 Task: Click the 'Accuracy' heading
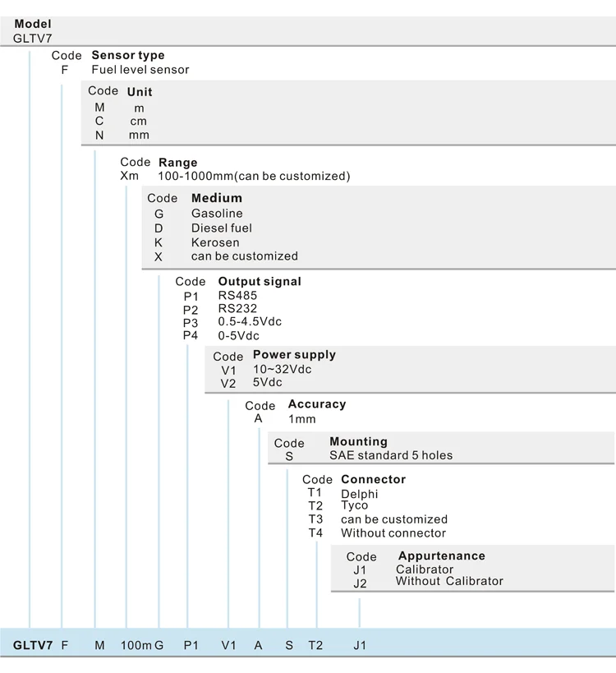point(317,404)
